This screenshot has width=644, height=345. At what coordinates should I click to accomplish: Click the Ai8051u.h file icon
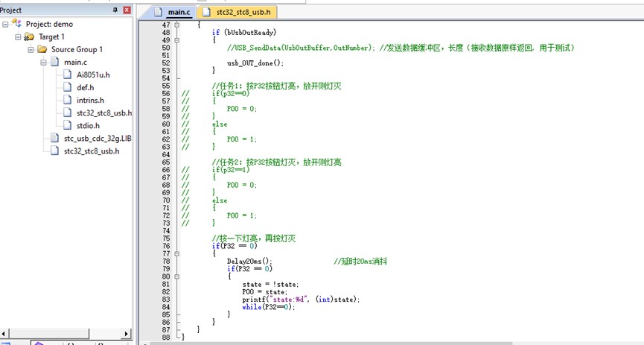click(x=68, y=75)
